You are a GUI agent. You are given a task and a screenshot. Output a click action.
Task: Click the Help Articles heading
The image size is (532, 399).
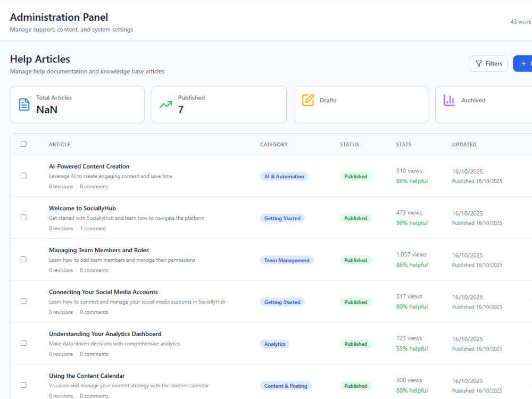(x=40, y=59)
